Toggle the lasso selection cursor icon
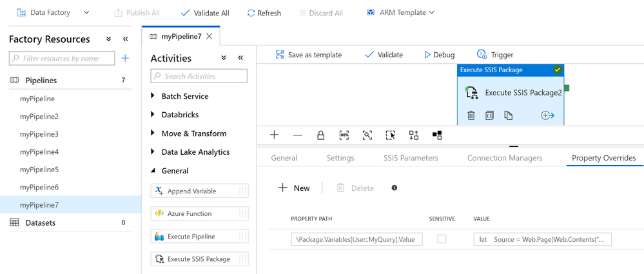The width and height of the screenshot is (644, 274). [391, 135]
